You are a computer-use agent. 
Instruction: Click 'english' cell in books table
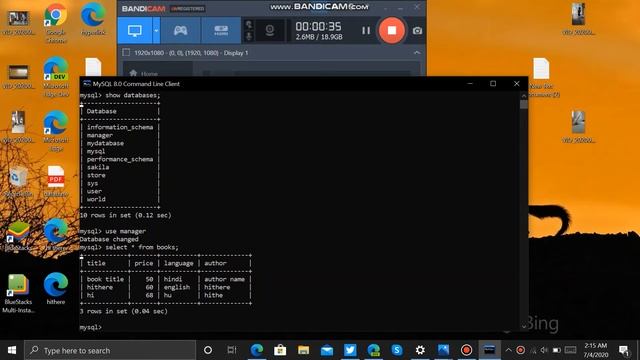click(x=177, y=287)
